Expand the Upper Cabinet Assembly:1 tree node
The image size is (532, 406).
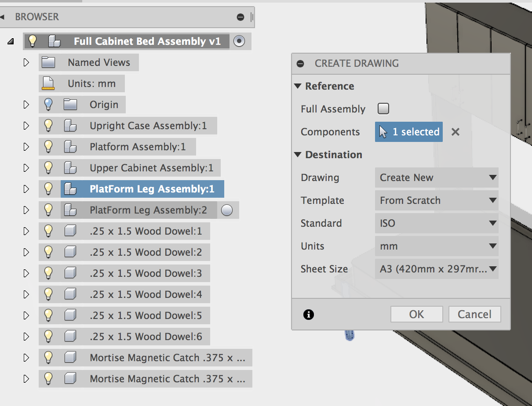26,167
